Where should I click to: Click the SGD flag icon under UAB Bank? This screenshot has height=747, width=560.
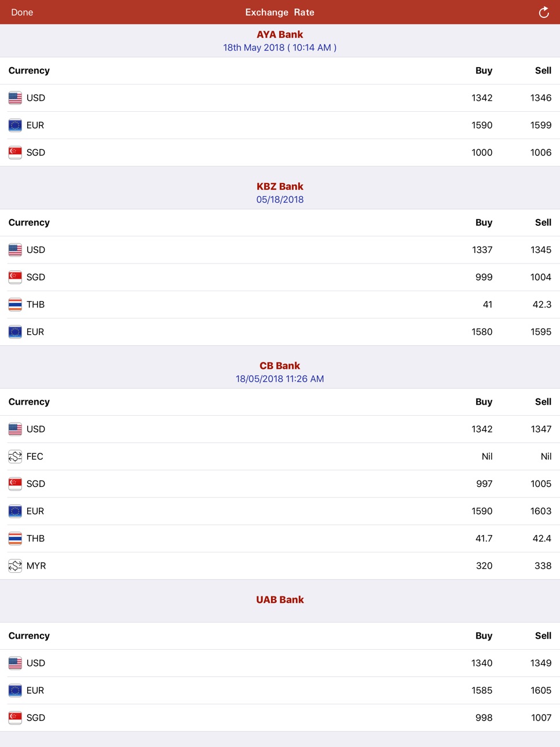point(15,717)
